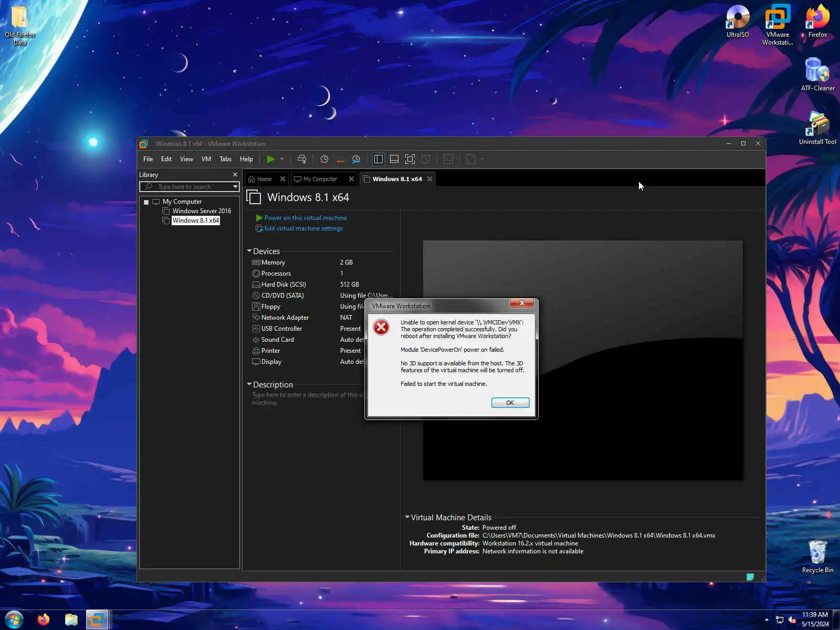Close the My Computer tab
This screenshot has width=840, height=630.
[x=352, y=179]
